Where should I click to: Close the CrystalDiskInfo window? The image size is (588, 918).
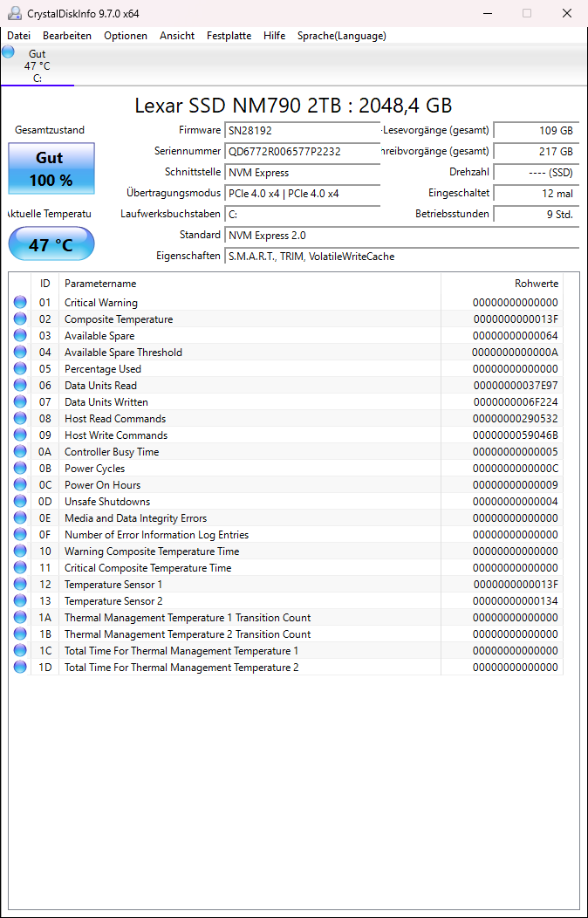tap(566, 13)
